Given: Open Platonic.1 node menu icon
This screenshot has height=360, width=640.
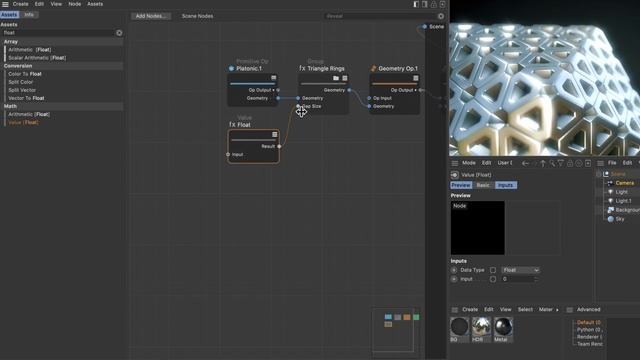Looking at the screenshot, I should 273,78.
